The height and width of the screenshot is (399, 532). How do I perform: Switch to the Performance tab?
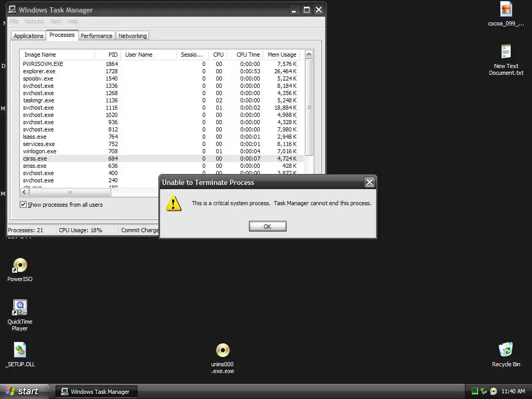click(96, 36)
